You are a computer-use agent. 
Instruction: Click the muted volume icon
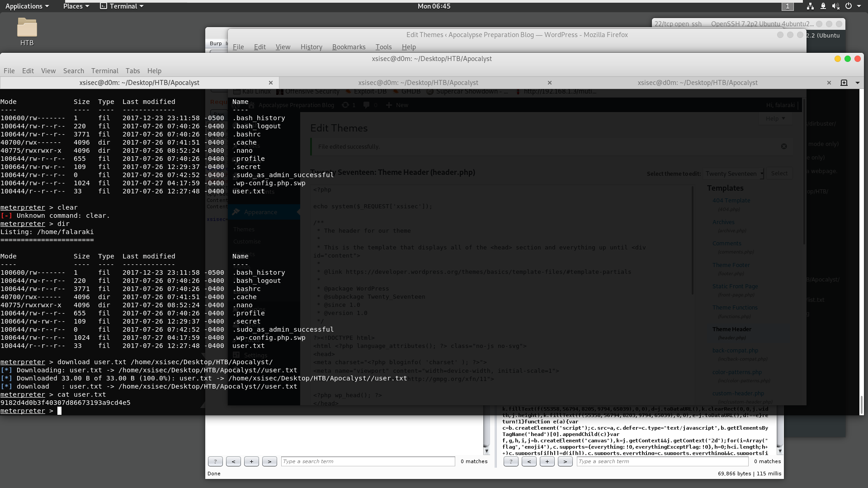835,6
